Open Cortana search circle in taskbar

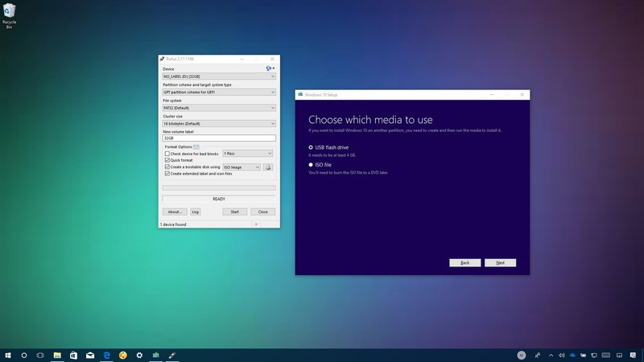point(24,355)
